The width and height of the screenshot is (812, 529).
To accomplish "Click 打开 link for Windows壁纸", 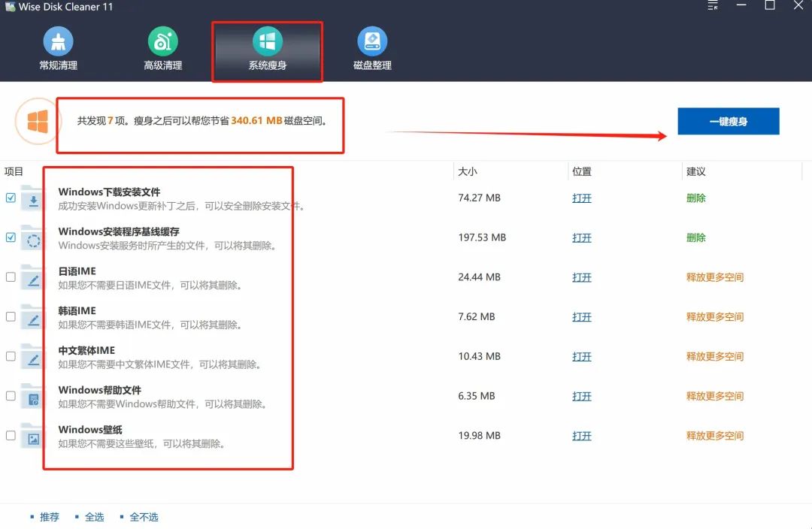I will coord(581,436).
